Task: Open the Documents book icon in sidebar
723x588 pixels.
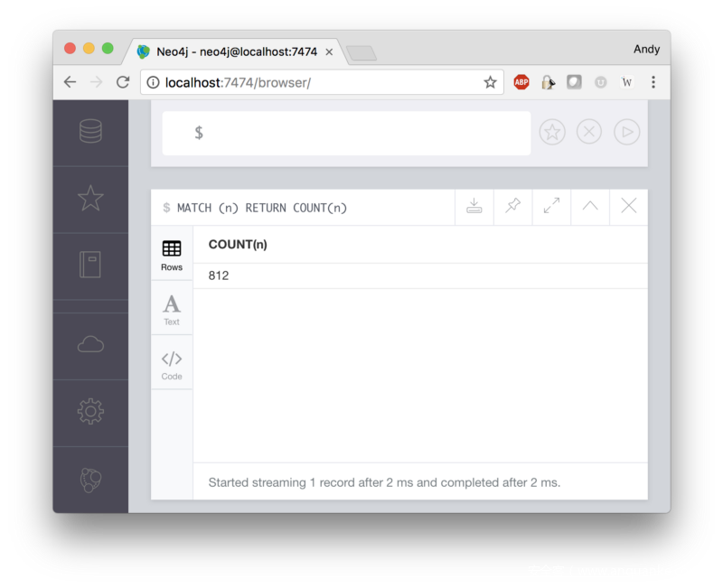Action: [90, 265]
